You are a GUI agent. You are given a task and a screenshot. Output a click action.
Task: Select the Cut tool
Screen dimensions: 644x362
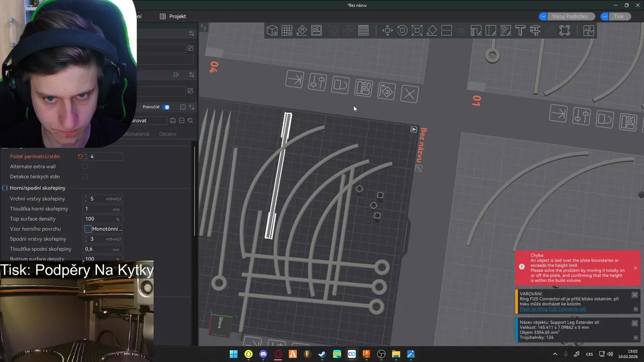pos(446,31)
